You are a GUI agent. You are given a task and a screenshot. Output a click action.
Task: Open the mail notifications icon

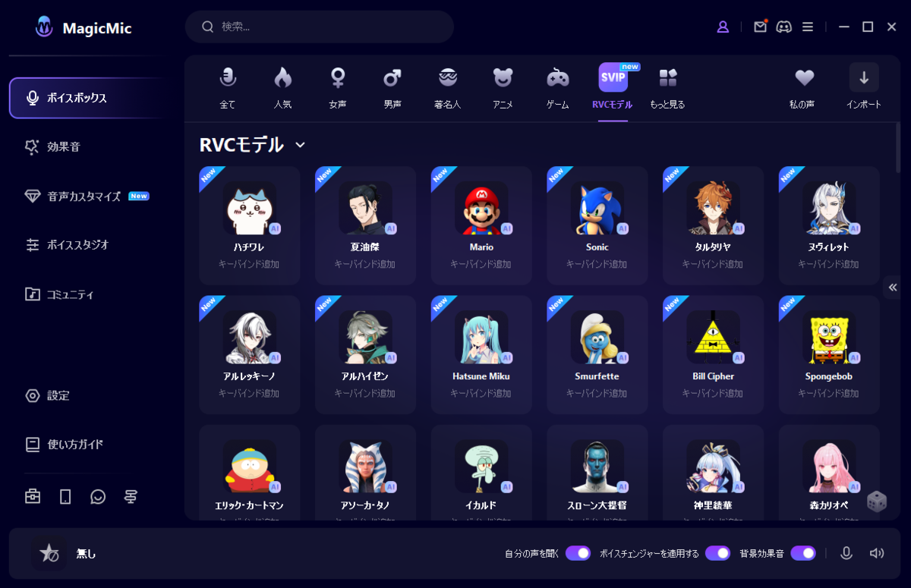click(x=760, y=27)
